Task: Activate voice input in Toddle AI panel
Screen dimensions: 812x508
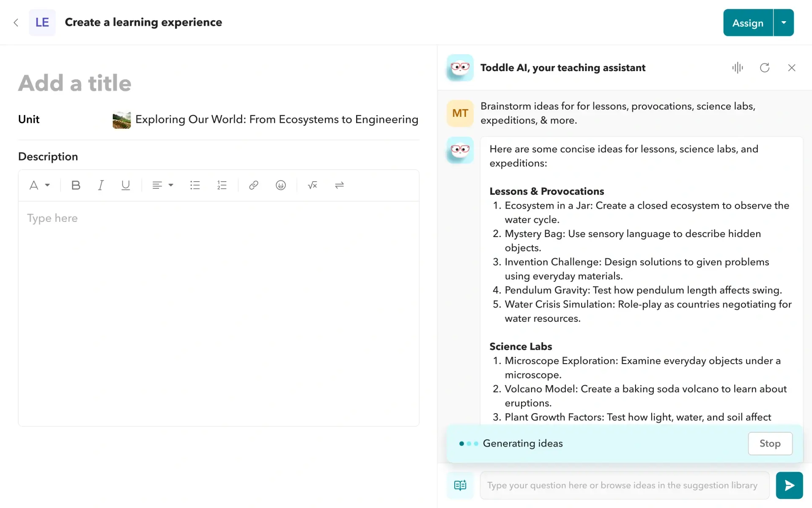Action: pyautogui.click(x=737, y=68)
